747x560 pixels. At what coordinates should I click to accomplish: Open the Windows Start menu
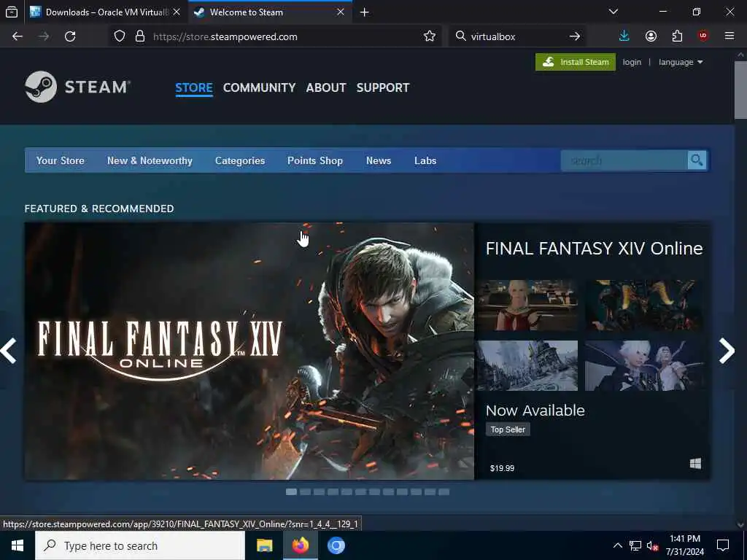(18, 545)
